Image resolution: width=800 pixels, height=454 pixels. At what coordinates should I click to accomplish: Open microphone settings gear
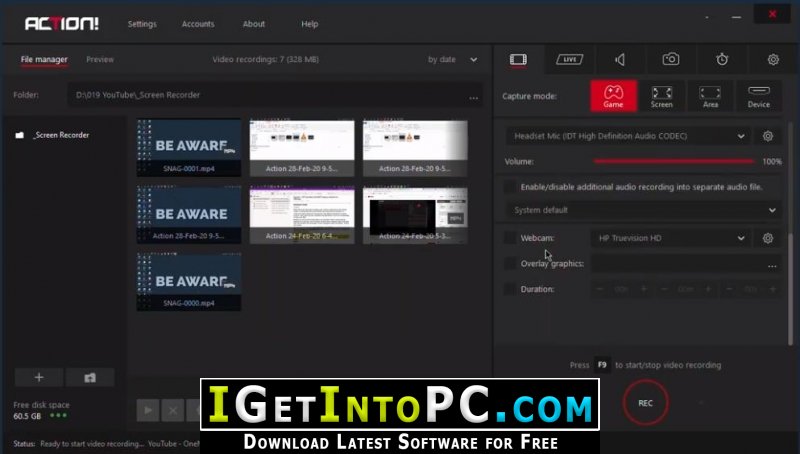point(767,136)
